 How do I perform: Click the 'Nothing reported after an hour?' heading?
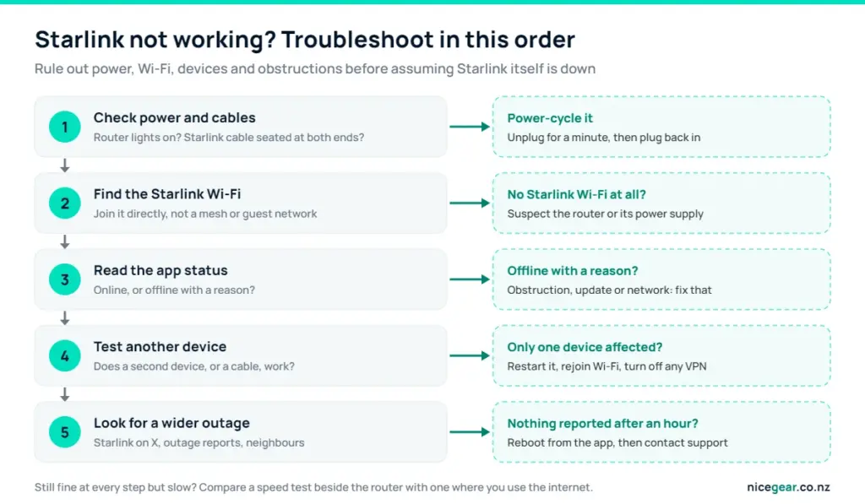pyautogui.click(x=602, y=424)
